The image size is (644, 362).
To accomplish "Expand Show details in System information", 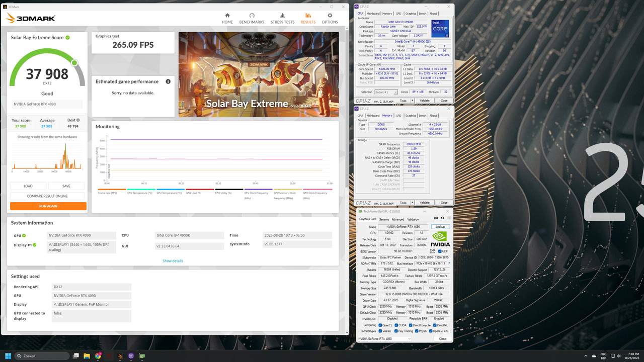I will [173, 261].
